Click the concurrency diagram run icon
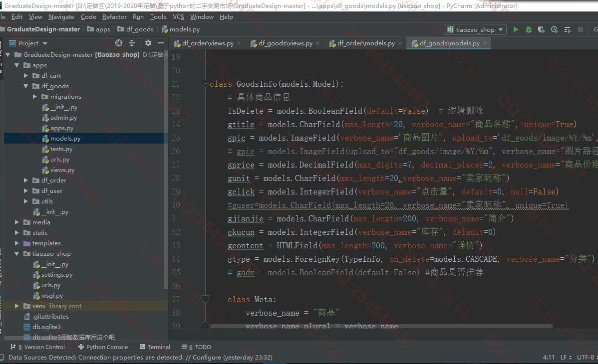 pyautogui.click(x=567, y=29)
